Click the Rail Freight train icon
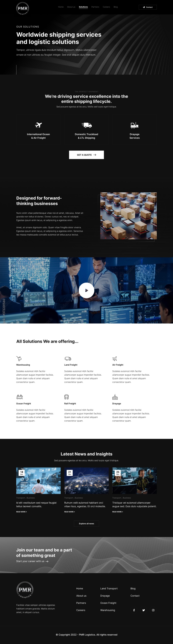 pos(66,397)
